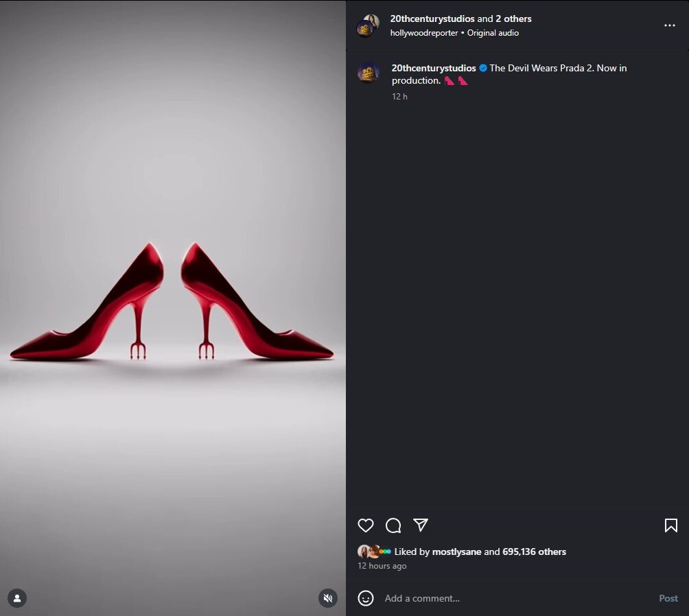Viewport: 689px width, 616px height.
Task: Show tagged people via person icon
Action: click(17, 598)
